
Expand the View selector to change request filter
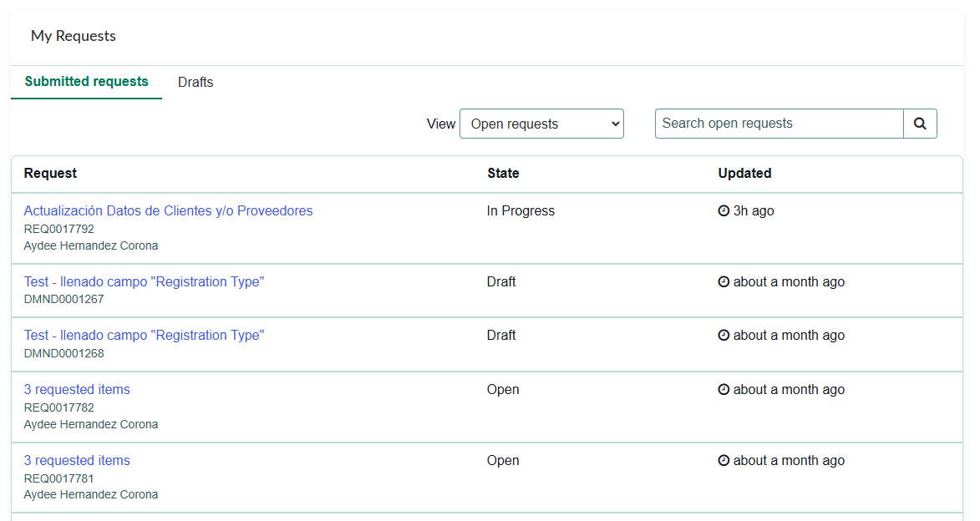[541, 123]
